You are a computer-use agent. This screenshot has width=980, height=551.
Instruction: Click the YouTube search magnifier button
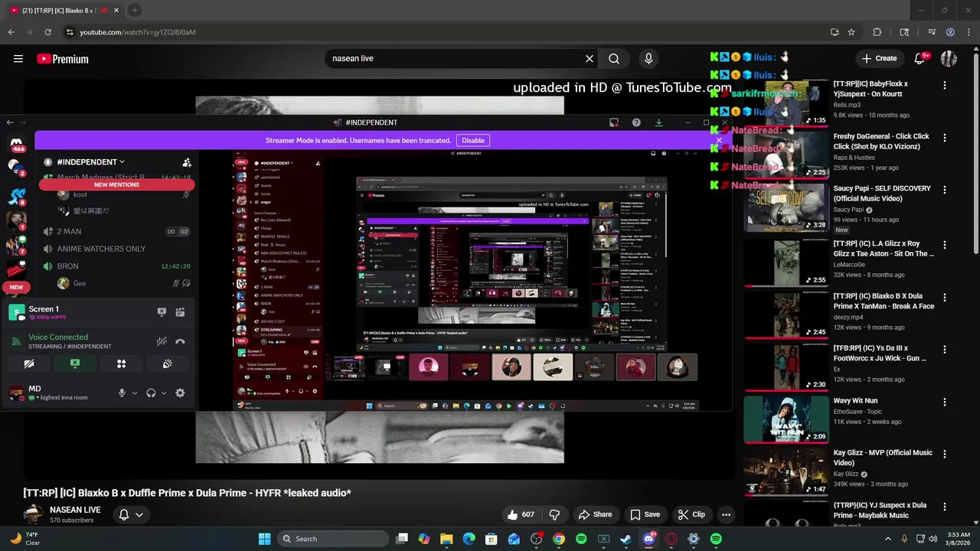point(614,59)
